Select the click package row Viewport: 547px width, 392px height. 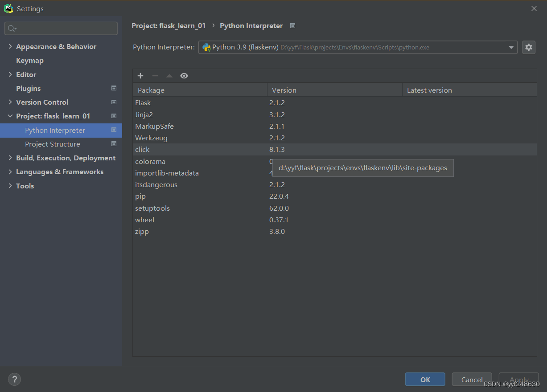pos(335,150)
